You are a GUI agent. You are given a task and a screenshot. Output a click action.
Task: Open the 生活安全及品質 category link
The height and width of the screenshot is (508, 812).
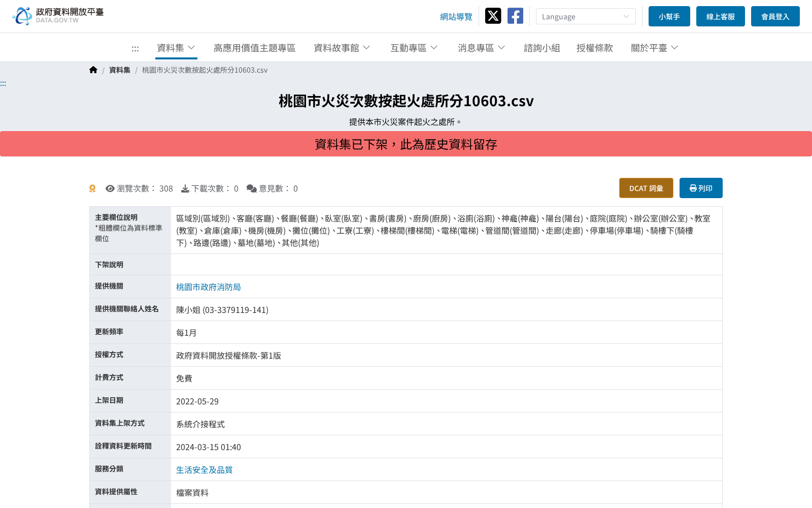point(205,470)
